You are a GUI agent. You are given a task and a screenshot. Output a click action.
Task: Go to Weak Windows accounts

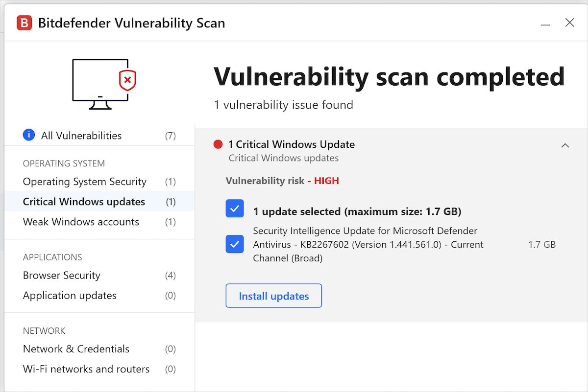pyautogui.click(x=81, y=222)
